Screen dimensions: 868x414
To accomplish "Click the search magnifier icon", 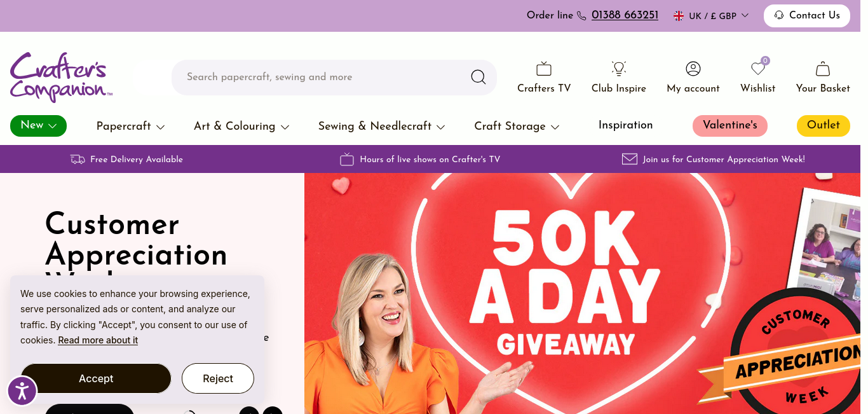I will point(478,77).
